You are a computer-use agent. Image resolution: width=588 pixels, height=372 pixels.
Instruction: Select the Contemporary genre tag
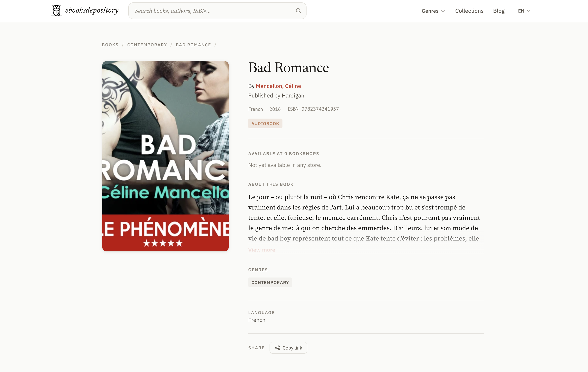[x=270, y=283]
